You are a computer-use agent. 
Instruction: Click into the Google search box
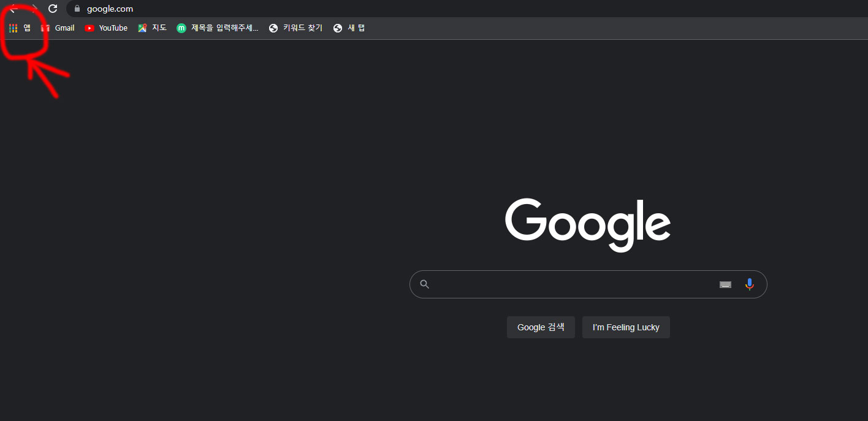588,284
